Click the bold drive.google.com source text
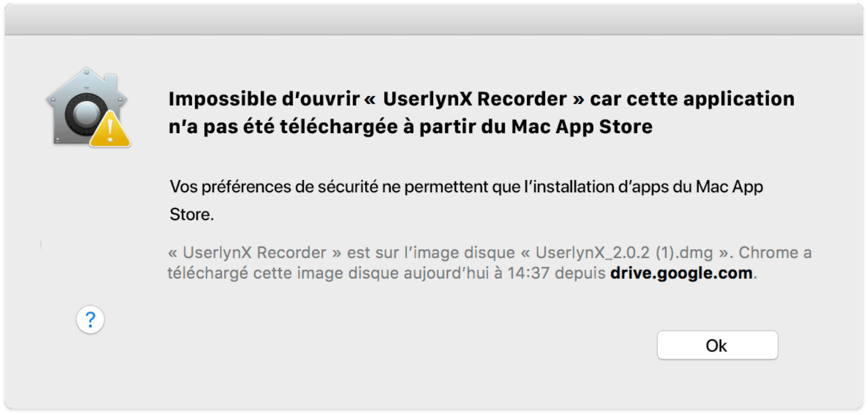The width and height of the screenshot is (868, 415). pyautogui.click(x=681, y=273)
